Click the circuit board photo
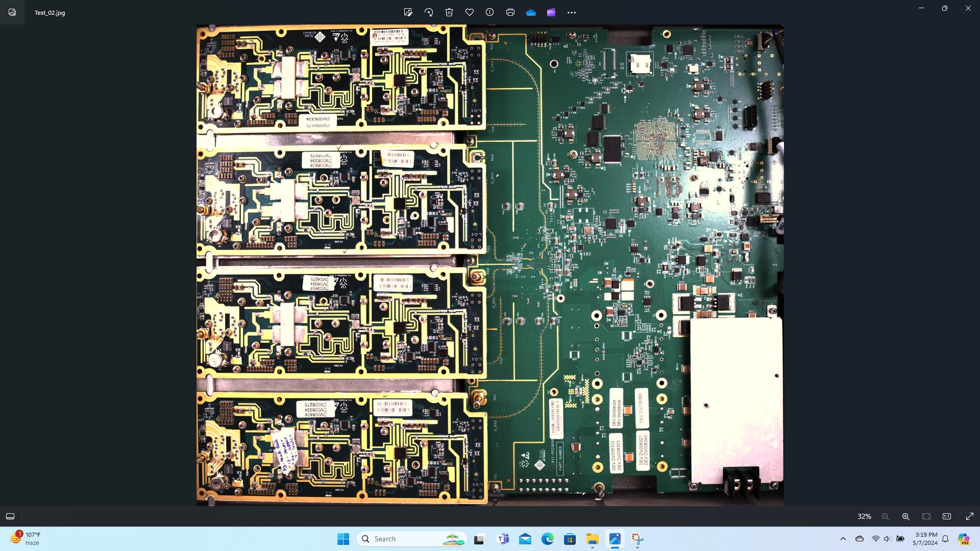This screenshot has width=980, height=551. click(490, 265)
